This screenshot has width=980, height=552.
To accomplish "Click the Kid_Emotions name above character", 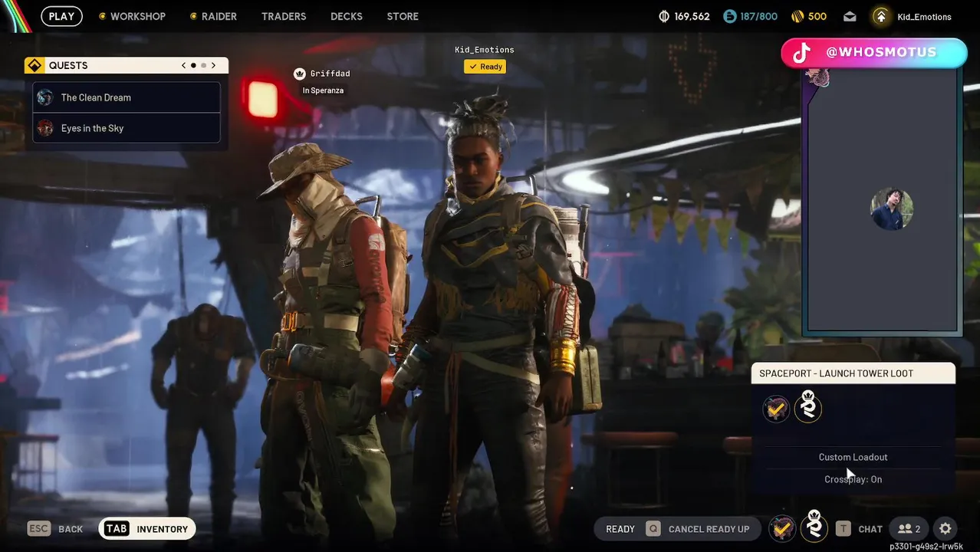I will (x=485, y=50).
